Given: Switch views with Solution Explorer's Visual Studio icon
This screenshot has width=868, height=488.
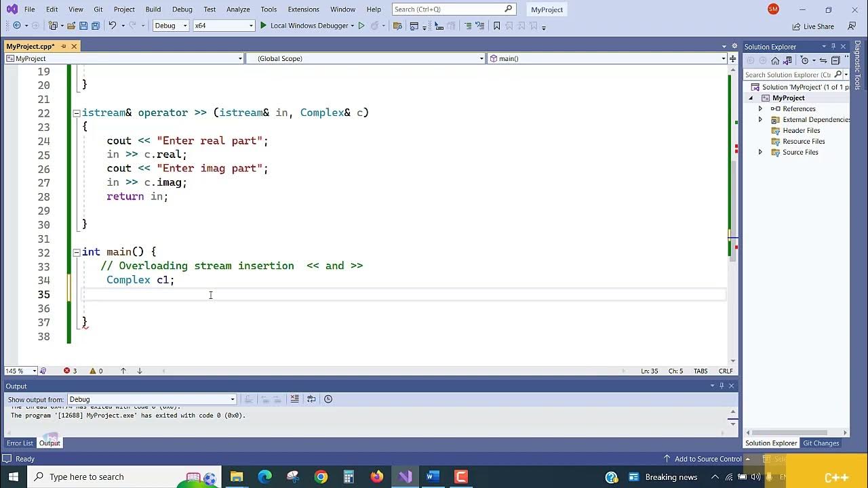Looking at the screenshot, I should 788,60.
